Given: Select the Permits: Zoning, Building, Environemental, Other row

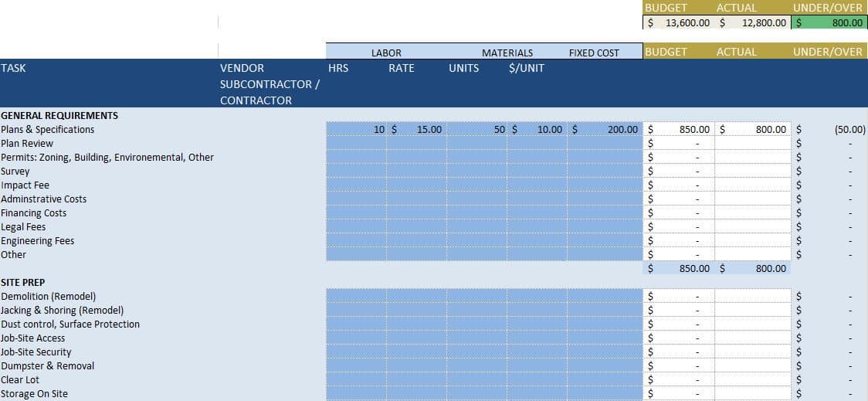Looking at the screenshot, I should pos(107,158).
